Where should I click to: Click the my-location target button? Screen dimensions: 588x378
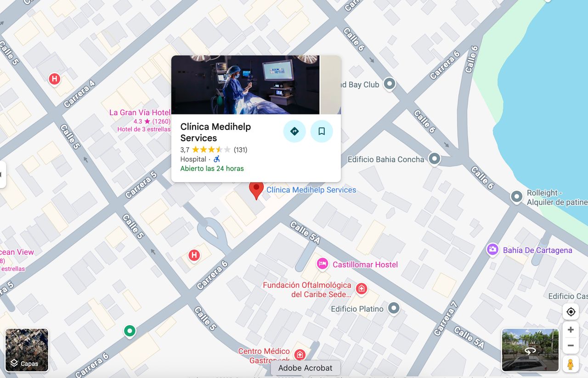point(571,312)
